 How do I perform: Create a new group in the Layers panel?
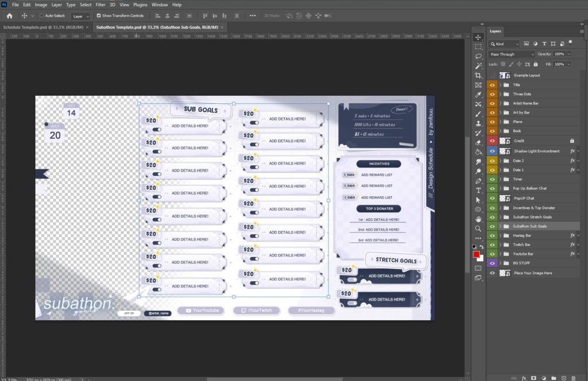554,378
